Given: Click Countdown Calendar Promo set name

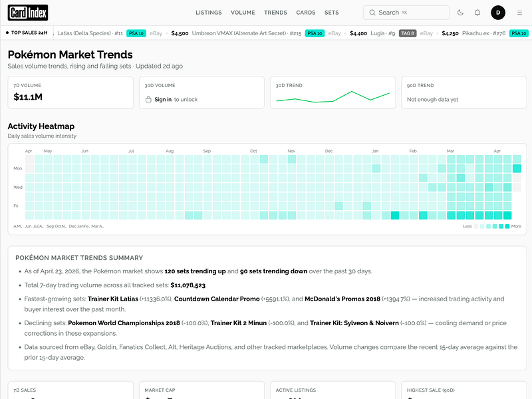Looking at the screenshot, I should [x=217, y=299].
